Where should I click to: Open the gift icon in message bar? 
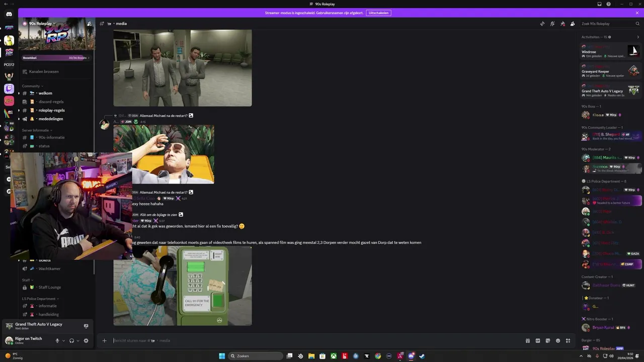528,340
